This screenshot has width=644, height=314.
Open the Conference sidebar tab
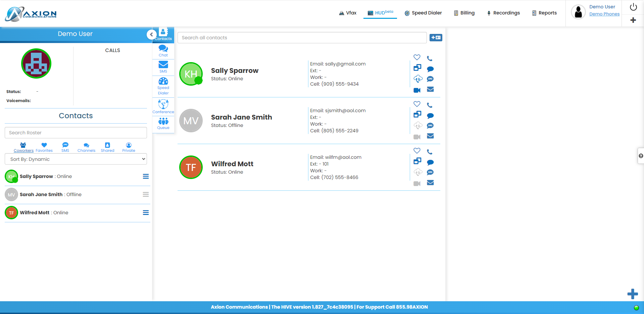[x=163, y=106]
